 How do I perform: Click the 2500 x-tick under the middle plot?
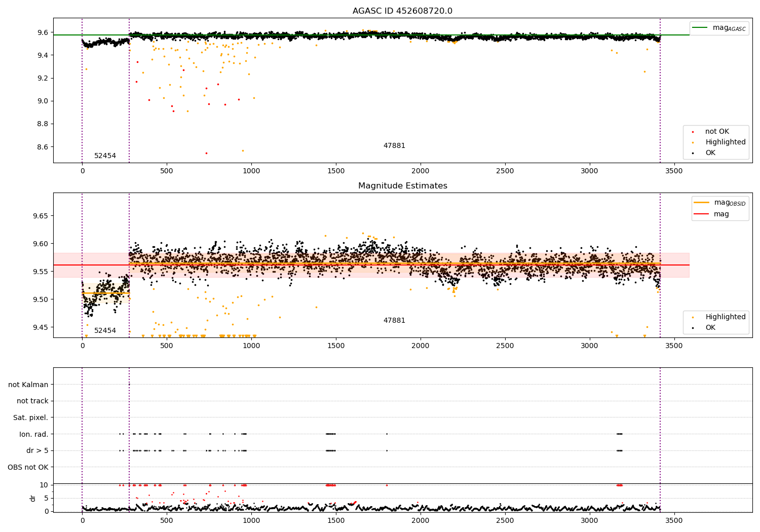[x=505, y=346]
